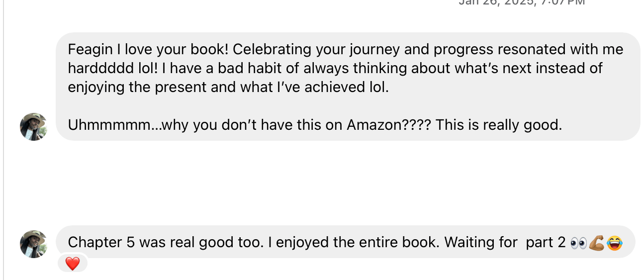Click the timestamp above the messages
Image resolution: width=644 pixels, height=280 pixels.
pyautogui.click(x=521, y=2)
